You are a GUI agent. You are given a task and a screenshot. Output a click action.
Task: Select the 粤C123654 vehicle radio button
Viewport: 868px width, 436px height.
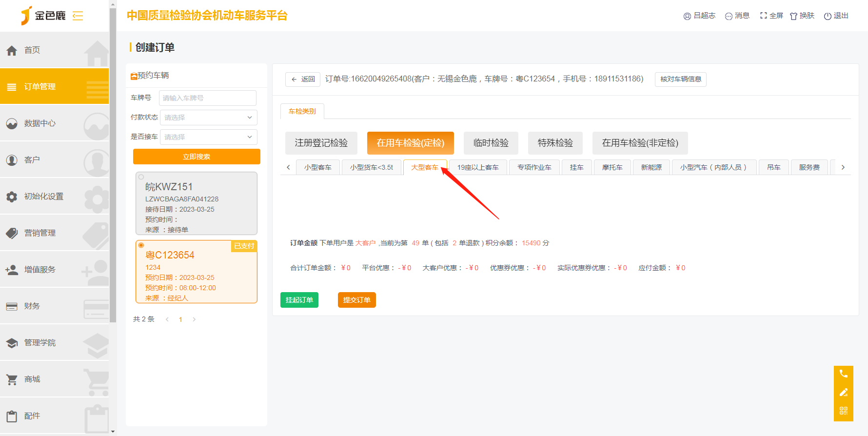click(x=141, y=245)
